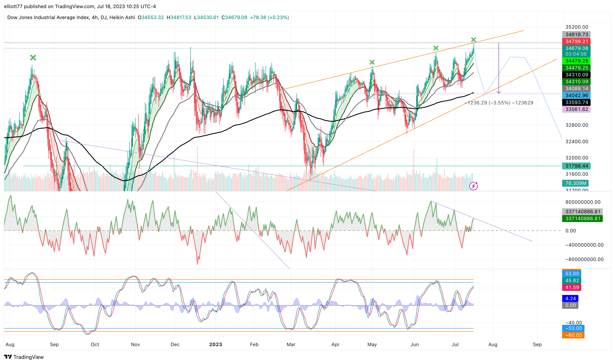Click the TradingView logo at bottom
The height and width of the screenshot is (364, 615).
pyautogui.click(x=24, y=357)
